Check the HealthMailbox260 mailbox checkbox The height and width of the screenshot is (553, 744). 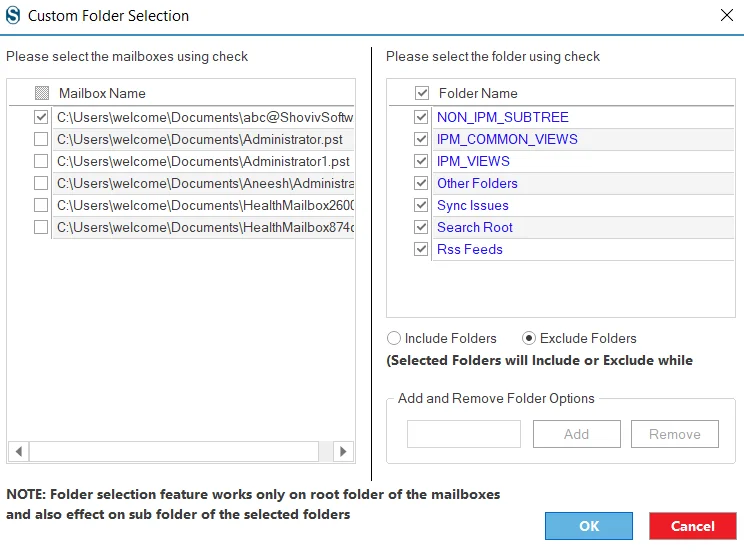pos(41,205)
